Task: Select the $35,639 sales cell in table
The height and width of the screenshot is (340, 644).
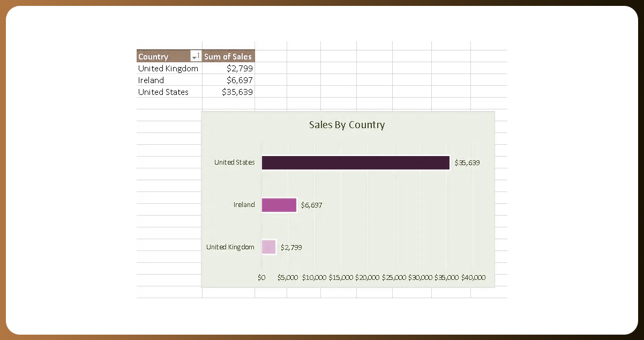Action: (237, 92)
